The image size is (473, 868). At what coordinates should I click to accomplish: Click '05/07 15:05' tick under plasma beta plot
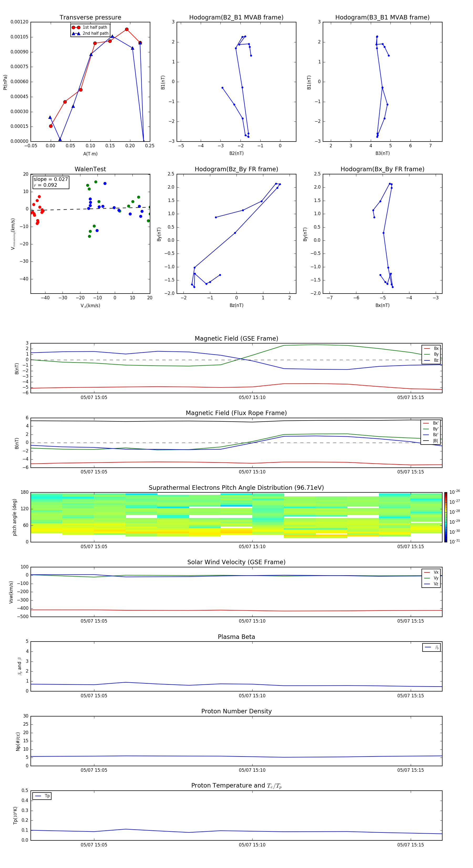pyautogui.click(x=94, y=696)
